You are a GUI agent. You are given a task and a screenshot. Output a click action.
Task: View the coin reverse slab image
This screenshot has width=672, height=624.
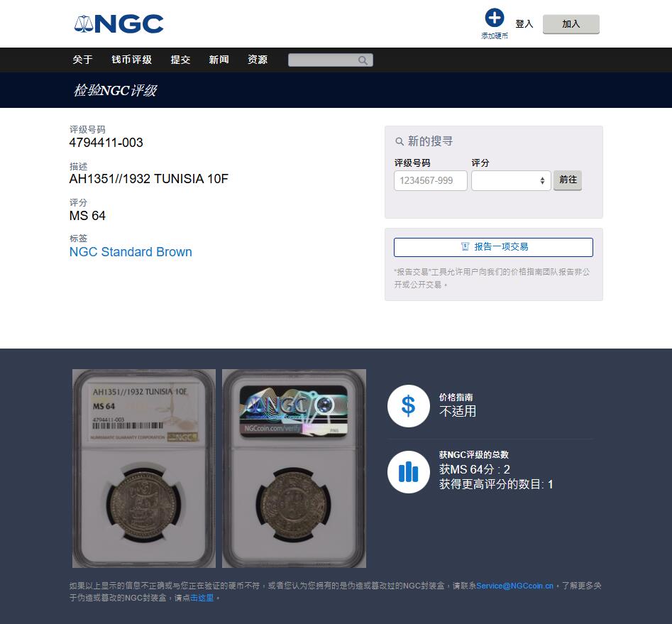pos(294,469)
